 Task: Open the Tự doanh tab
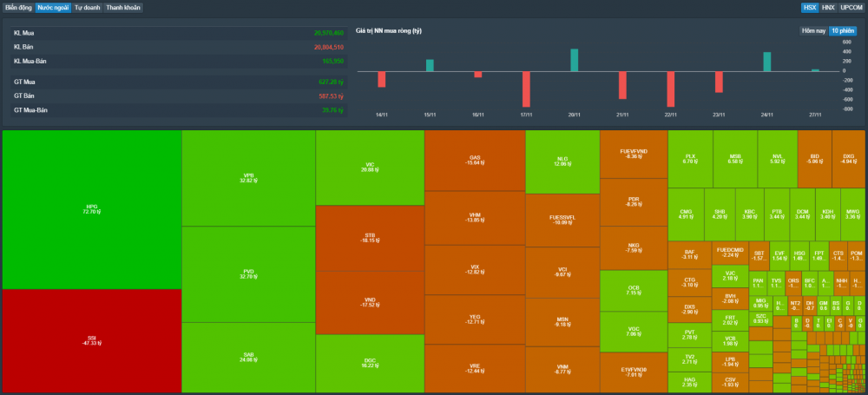tap(88, 8)
